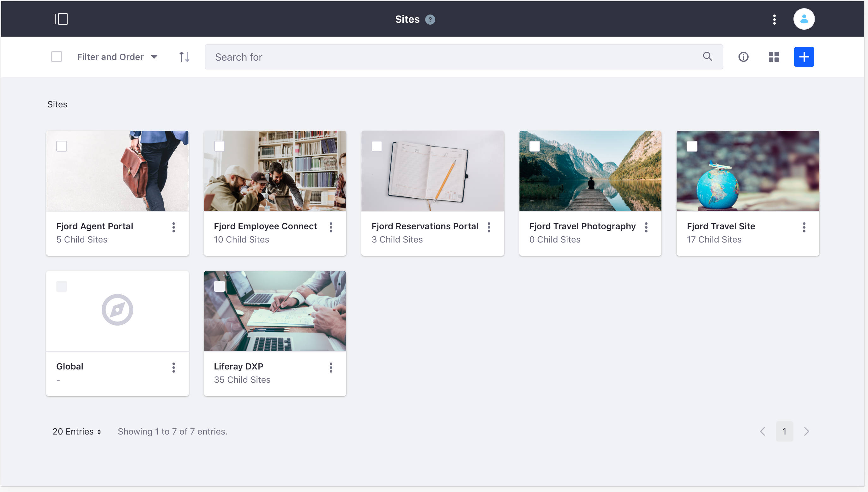Open the 20 Entries page size selector
Screen dimensions: 868x492
[x=76, y=431]
